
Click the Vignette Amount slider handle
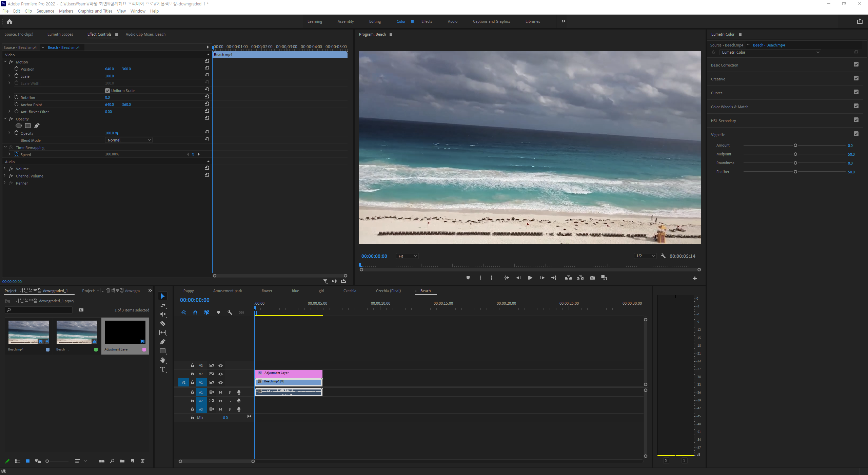pyautogui.click(x=795, y=146)
